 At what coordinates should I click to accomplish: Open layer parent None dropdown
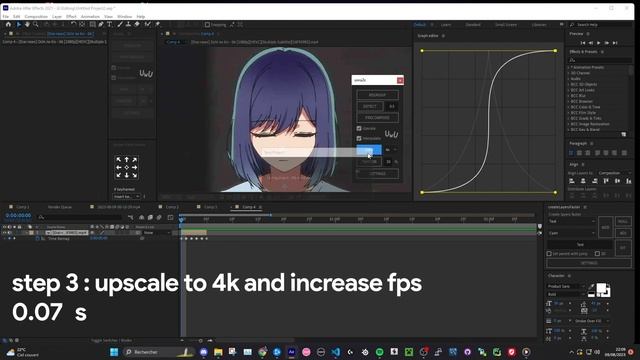pyautogui.click(x=156, y=233)
